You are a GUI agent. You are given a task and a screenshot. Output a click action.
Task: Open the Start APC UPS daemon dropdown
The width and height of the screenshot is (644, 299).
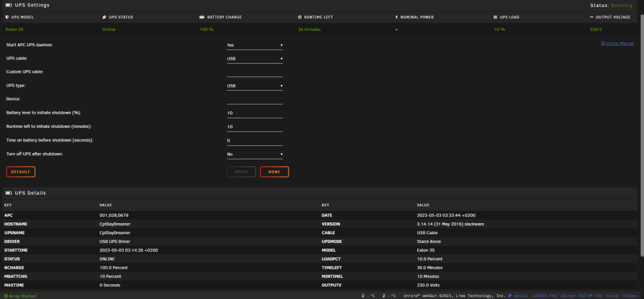pyautogui.click(x=254, y=45)
